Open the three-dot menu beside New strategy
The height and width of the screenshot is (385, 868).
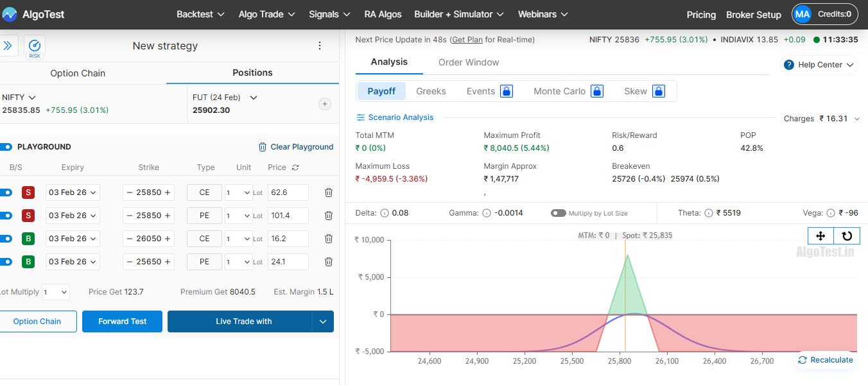pyautogui.click(x=319, y=46)
